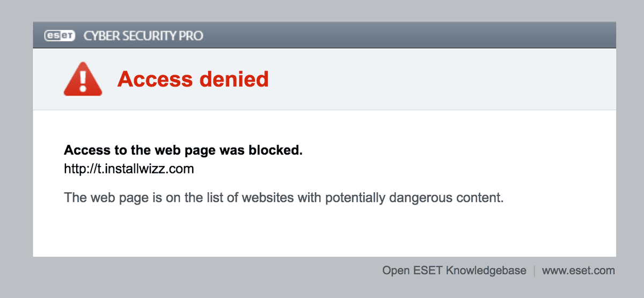This screenshot has height=298, width=644.
Task: Click the 'potentially dangerous content' description sentence
Action: coord(284,198)
